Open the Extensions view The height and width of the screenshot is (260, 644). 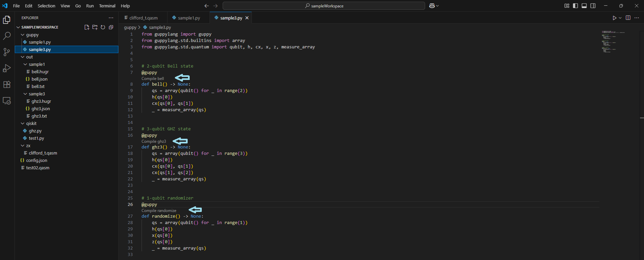tap(7, 84)
